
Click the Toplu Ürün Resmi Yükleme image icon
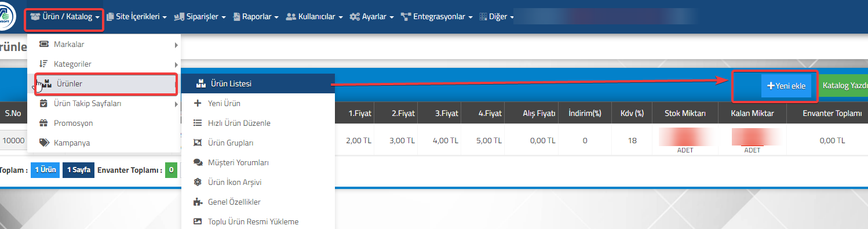click(x=198, y=221)
